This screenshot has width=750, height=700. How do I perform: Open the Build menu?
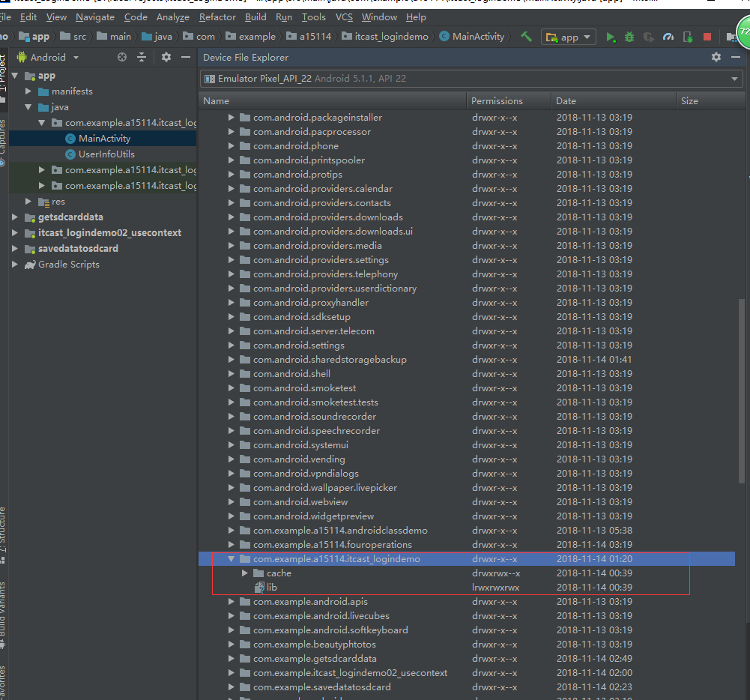pyautogui.click(x=256, y=17)
